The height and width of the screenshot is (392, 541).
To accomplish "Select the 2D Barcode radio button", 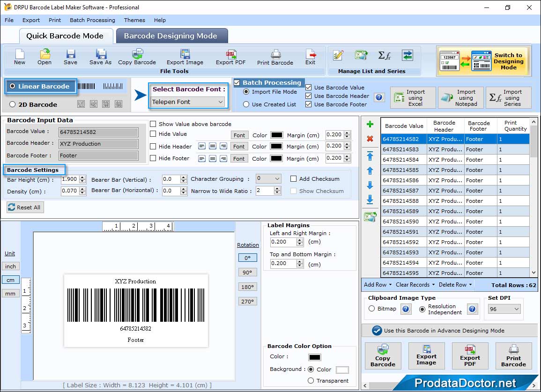I will pyautogui.click(x=13, y=104).
